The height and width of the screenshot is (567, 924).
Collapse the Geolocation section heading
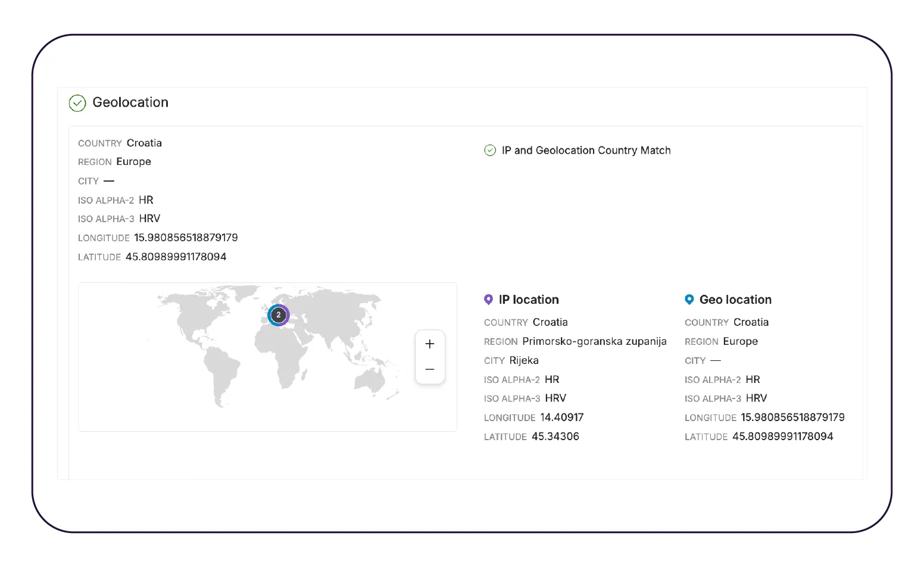(130, 102)
